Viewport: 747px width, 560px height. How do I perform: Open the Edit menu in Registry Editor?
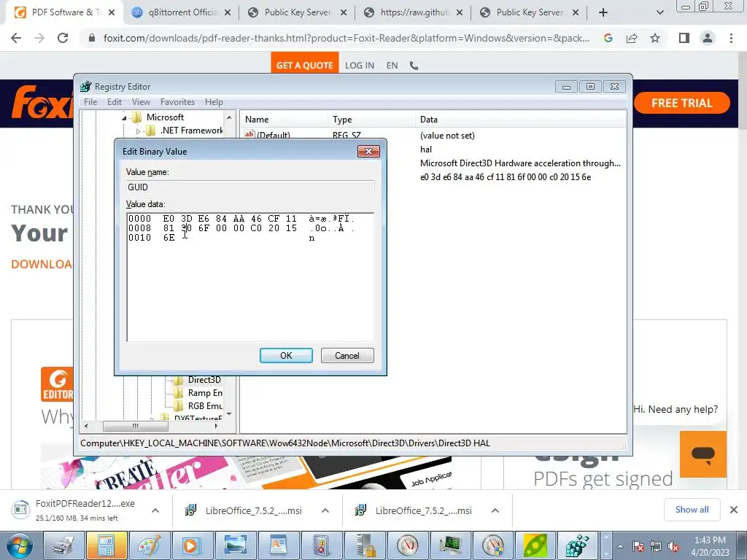115,102
